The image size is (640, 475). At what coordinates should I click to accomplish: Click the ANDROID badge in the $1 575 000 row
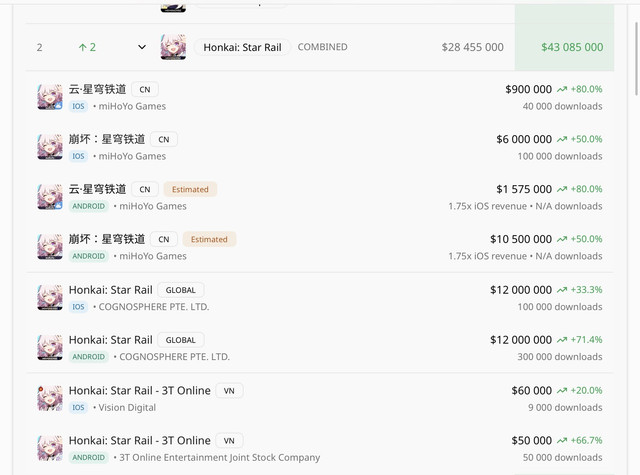(x=89, y=206)
